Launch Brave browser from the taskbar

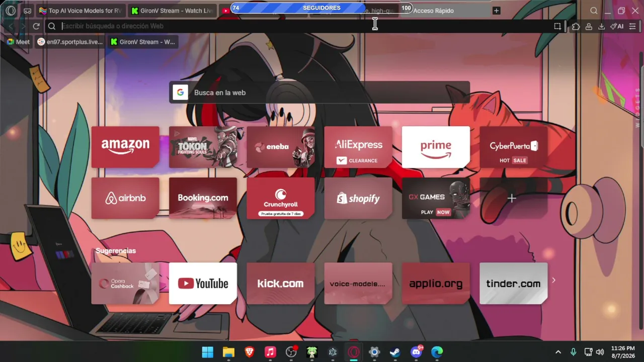(250, 352)
